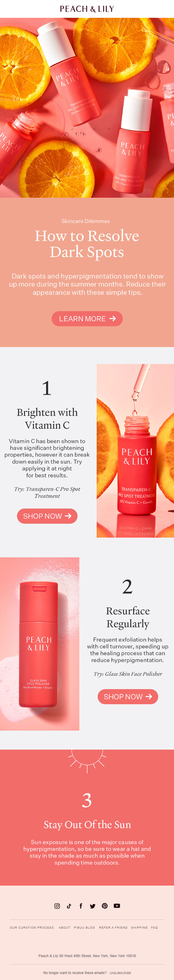
Task: Click the Unsubscribe link
Action: pyautogui.click(x=120, y=973)
